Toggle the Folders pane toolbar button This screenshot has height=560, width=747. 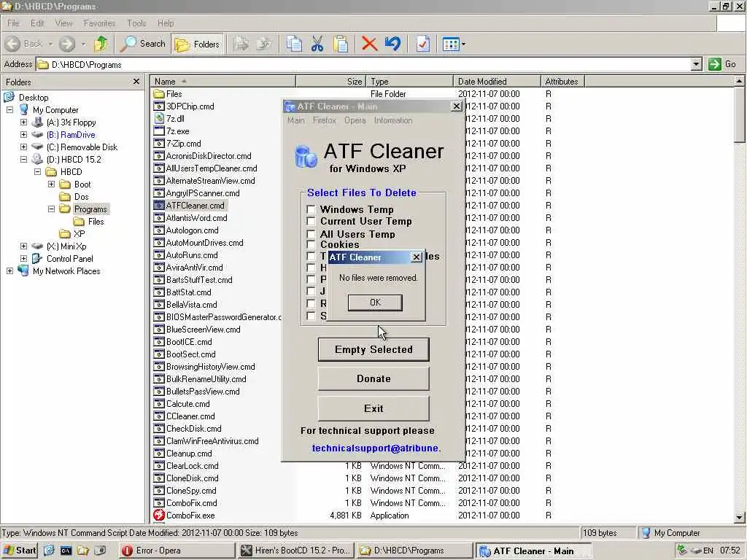[x=197, y=44]
